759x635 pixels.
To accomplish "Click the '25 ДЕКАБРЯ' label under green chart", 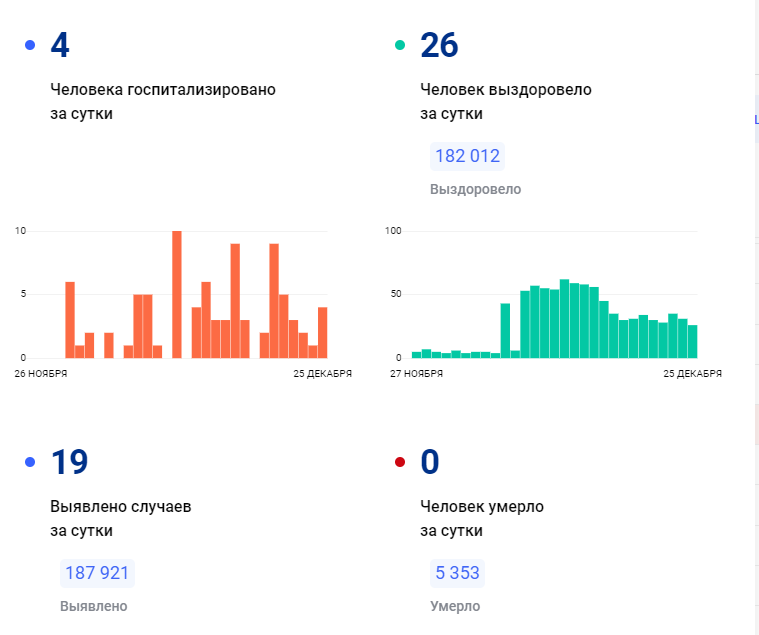I will point(692,374).
